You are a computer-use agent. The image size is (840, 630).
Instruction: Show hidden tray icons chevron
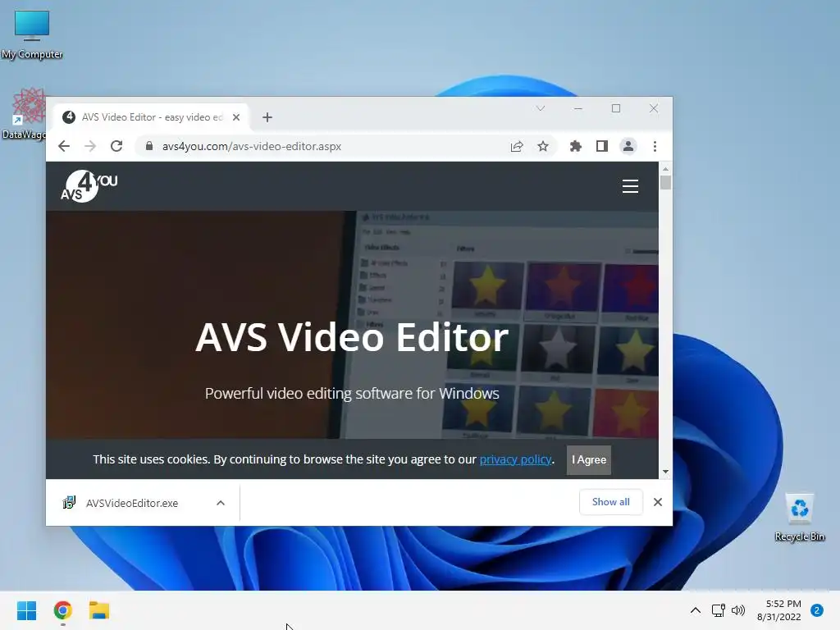[x=696, y=610]
